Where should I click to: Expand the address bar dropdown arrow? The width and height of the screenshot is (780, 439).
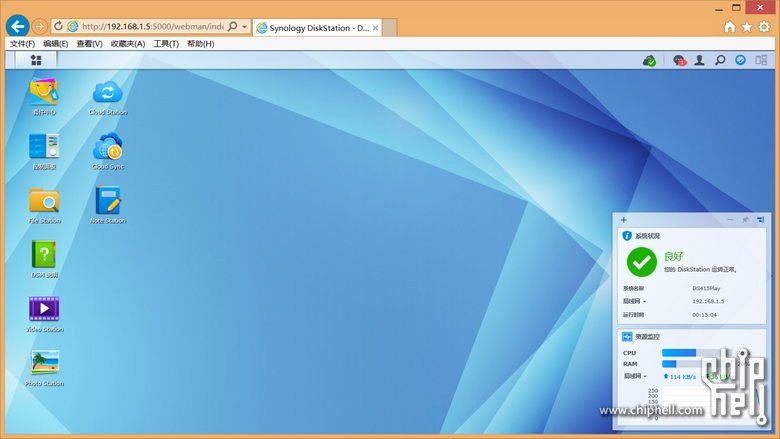245,27
